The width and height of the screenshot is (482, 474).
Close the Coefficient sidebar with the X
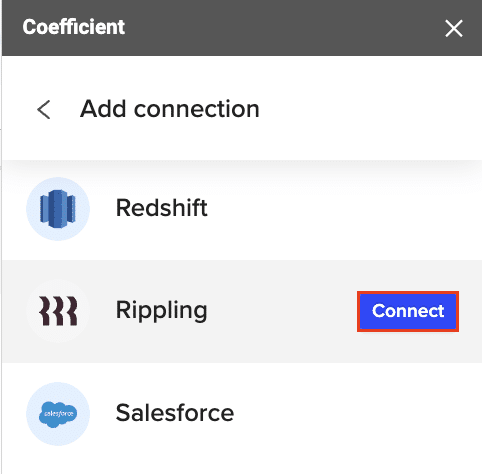coord(454,28)
